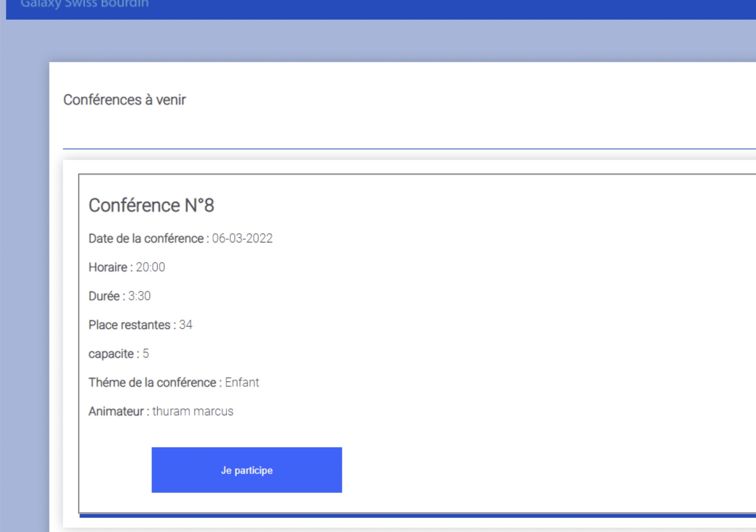756x532 pixels.
Task: Select the Conférence N°8 title
Action: [x=151, y=205]
